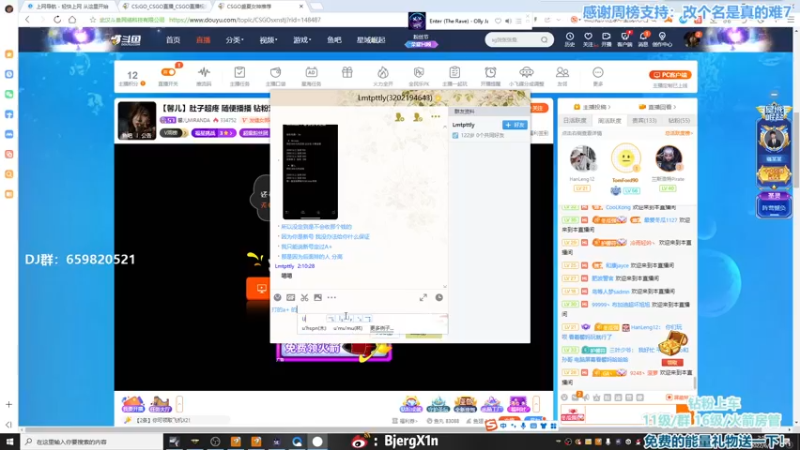Open the alarm clock reminder icon
The image size is (800, 450).
[x=490, y=72]
